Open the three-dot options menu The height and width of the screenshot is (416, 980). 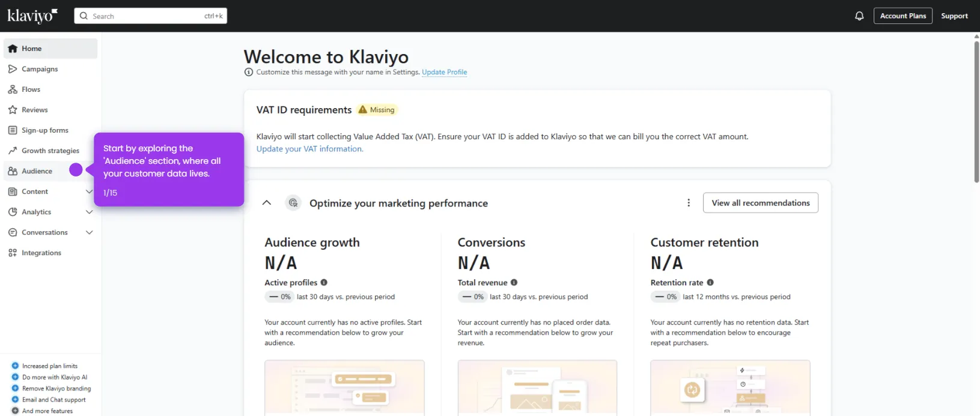click(x=689, y=203)
